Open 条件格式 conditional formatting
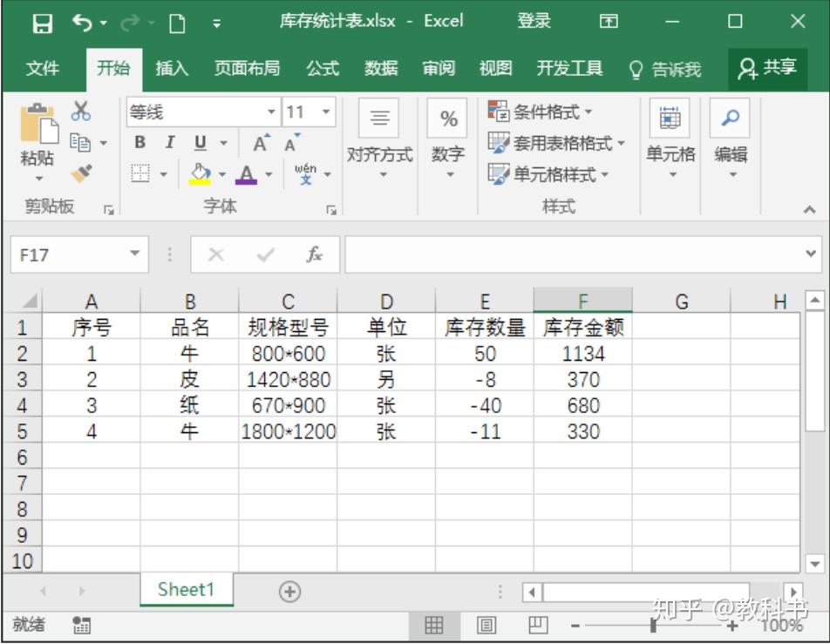 [540, 112]
